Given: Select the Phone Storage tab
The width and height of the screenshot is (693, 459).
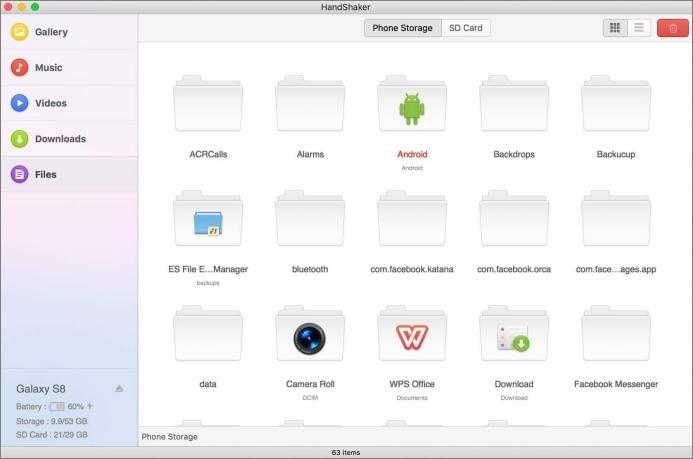Looking at the screenshot, I should (402, 28).
